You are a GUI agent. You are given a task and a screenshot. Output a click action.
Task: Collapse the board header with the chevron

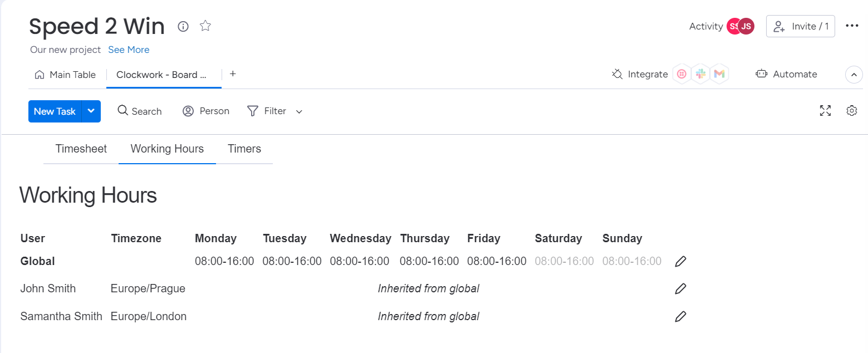[x=854, y=75]
